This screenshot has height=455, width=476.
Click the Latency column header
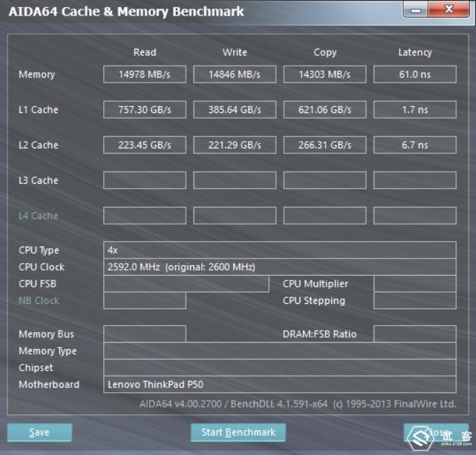click(415, 52)
